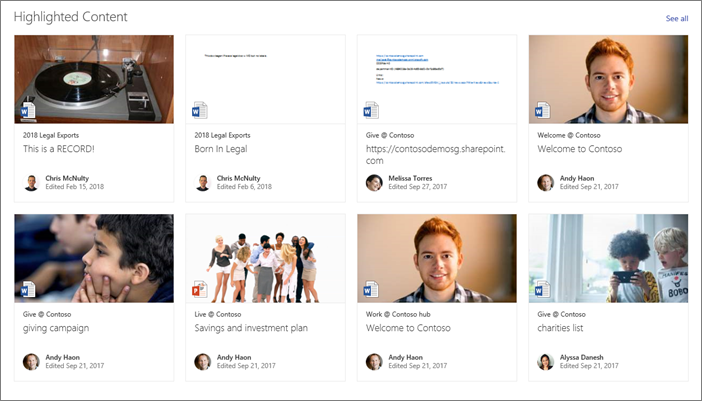This screenshot has height=401, width=702.
Task: Click Andy Haon's avatar on Savings and investment plan
Action: tap(202, 362)
